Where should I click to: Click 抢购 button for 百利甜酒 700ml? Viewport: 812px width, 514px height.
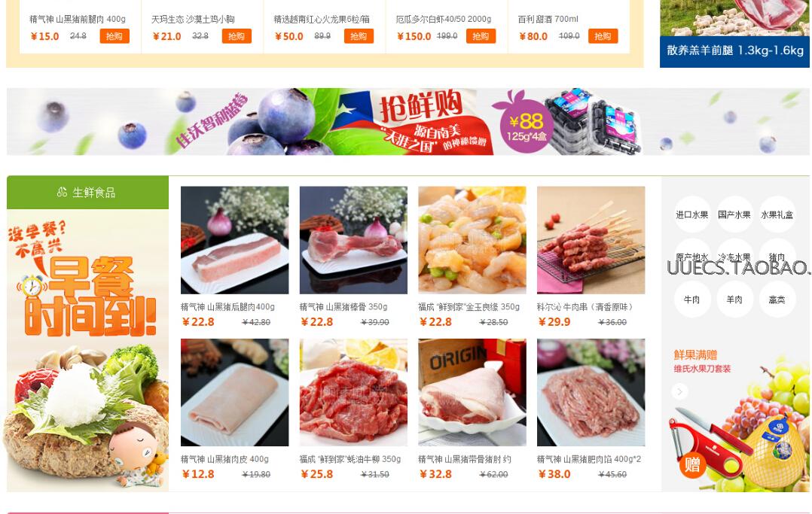click(x=603, y=36)
